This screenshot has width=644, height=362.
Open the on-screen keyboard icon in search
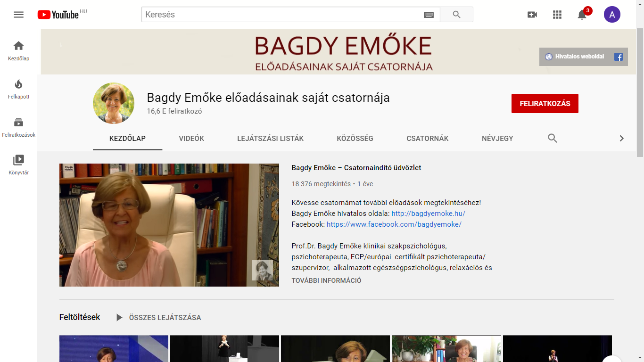coord(429,15)
